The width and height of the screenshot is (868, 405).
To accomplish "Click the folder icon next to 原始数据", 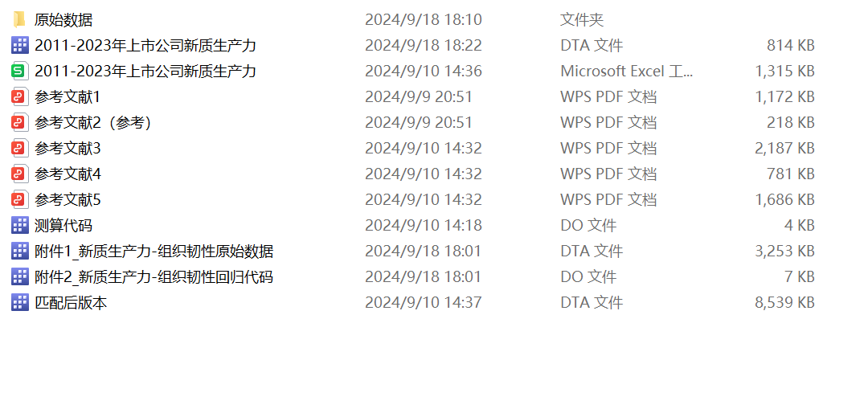I will (20, 20).
